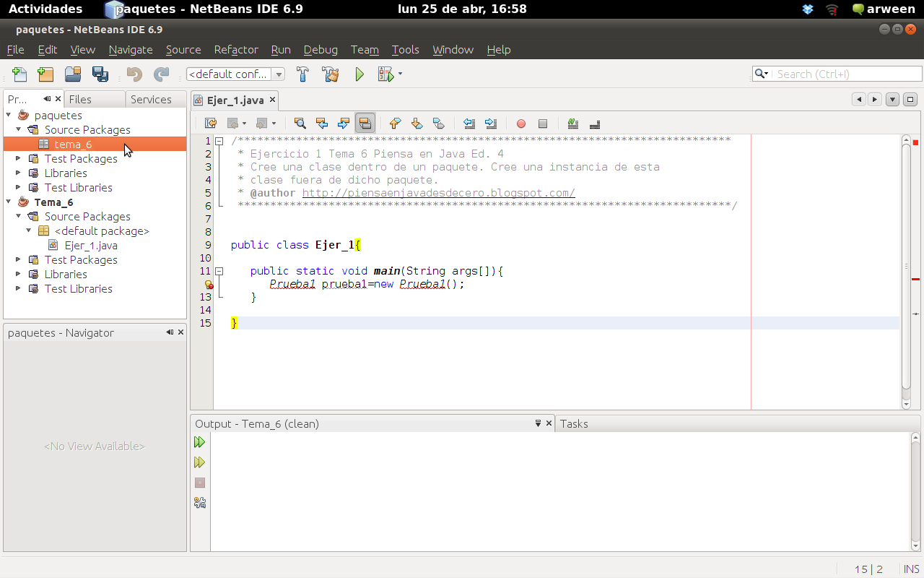Toggle Highlight Search in the editor toolbar
Viewport: 924px width, 578px height.
pos(365,123)
